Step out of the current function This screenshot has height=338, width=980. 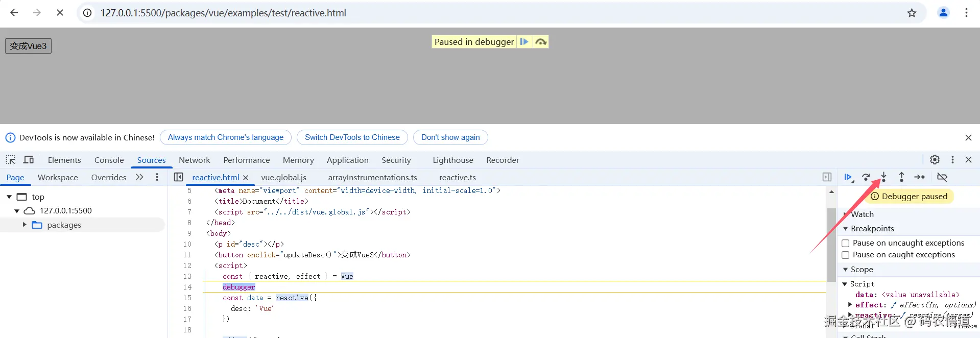click(x=901, y=177)
